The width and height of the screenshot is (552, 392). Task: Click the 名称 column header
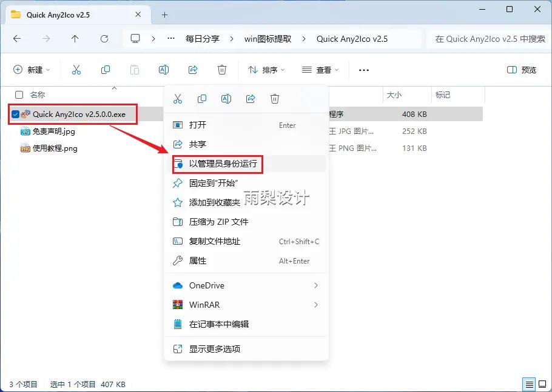(x=38, y=95)
